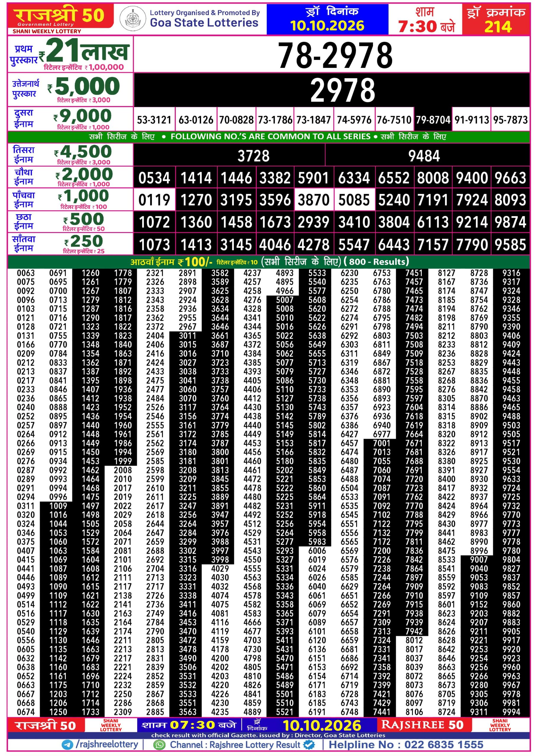535x756 pixels.
Task: Select highlighted second prize number 79-8704
Action: click(433, 120)
